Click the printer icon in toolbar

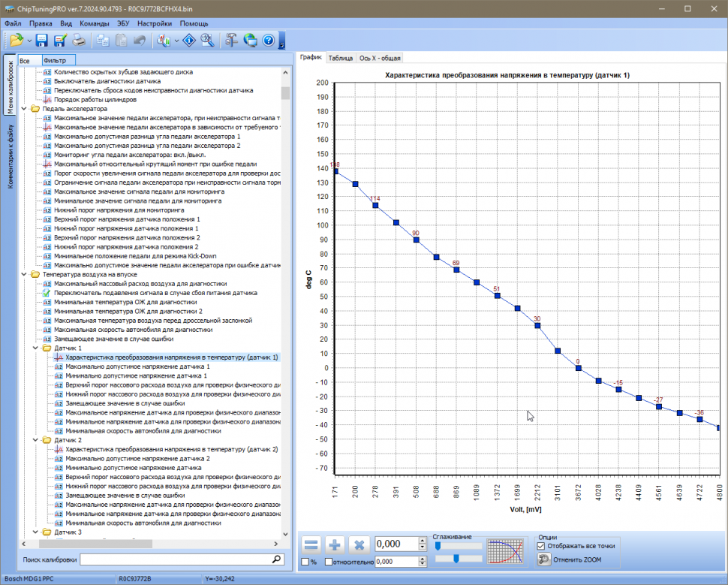pos(79,41)
